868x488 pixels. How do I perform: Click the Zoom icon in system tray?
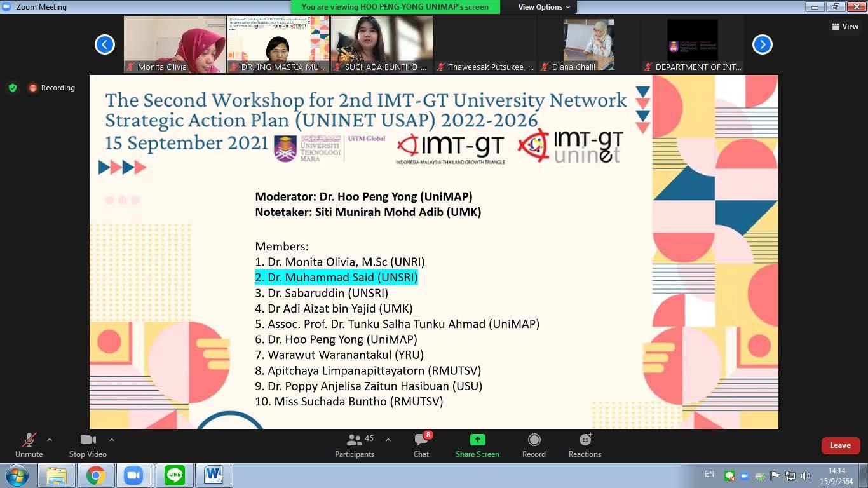[x=745, y=476]
